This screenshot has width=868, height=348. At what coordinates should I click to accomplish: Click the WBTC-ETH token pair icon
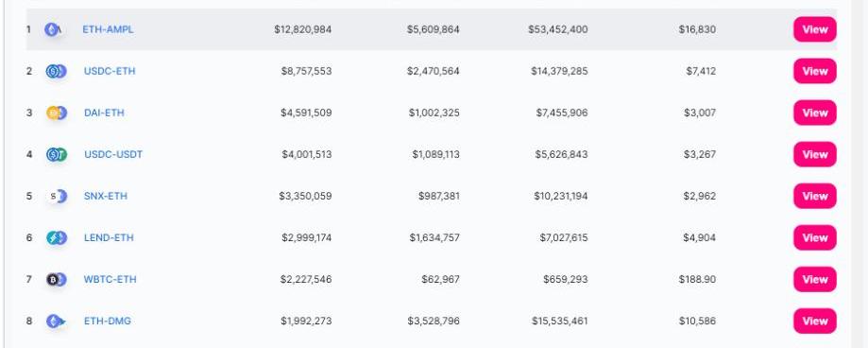coord(56,279)
